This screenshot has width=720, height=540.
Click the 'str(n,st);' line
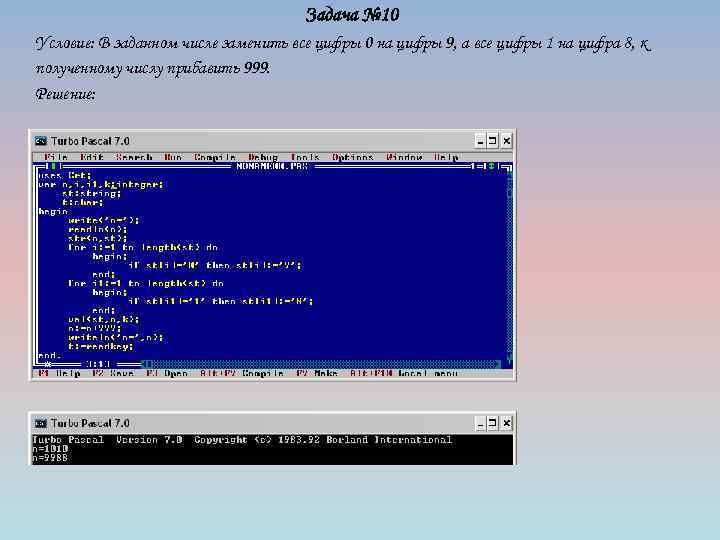tap(97, 238)
